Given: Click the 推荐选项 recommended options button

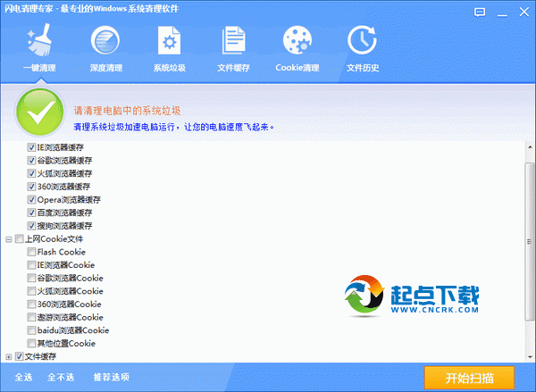Looking at the screenshot, I should coord(111,378).
